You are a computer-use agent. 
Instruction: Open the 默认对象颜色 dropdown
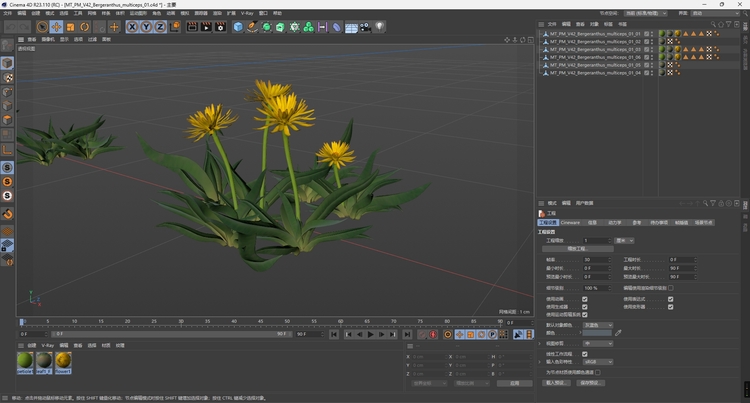597,325
